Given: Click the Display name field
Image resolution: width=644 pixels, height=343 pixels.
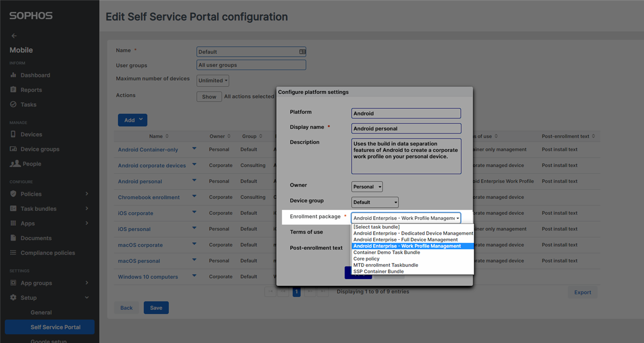Looking at the screenshot, I should [406, 128].
